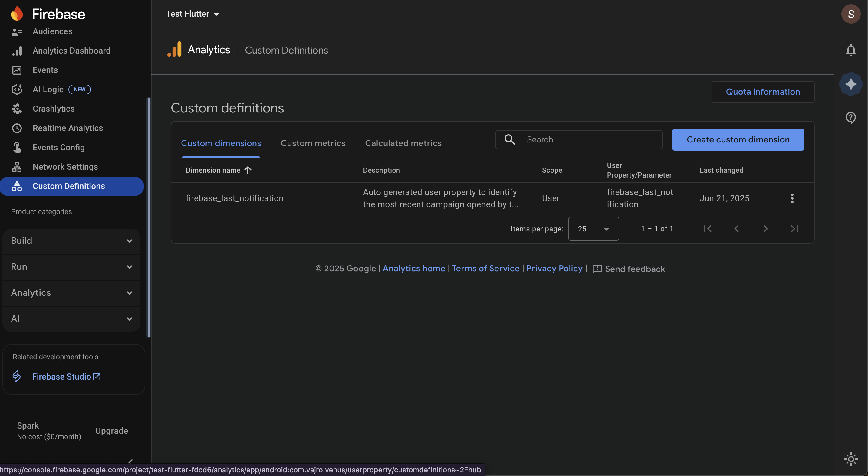Image resolution: width=868 pixels, height=476 pixels.
Task: Open Quota information
Action: 763,92
